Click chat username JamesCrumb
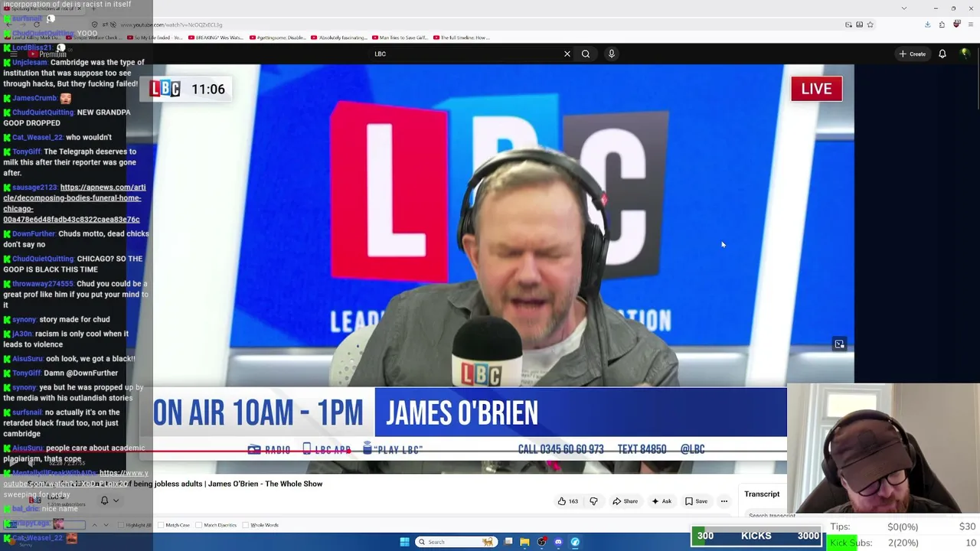980x551 pixels. 34,98
